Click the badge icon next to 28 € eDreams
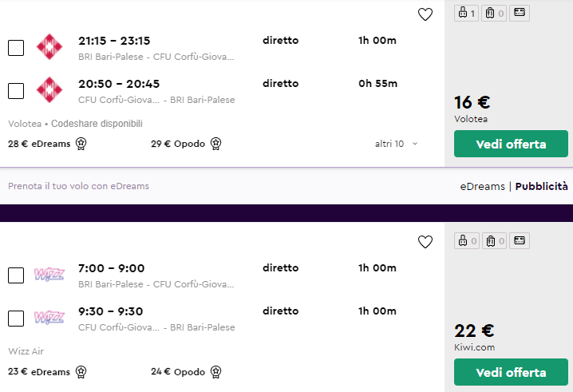The height and width of the screenshot is (392, 573). [x=81, y=144]
